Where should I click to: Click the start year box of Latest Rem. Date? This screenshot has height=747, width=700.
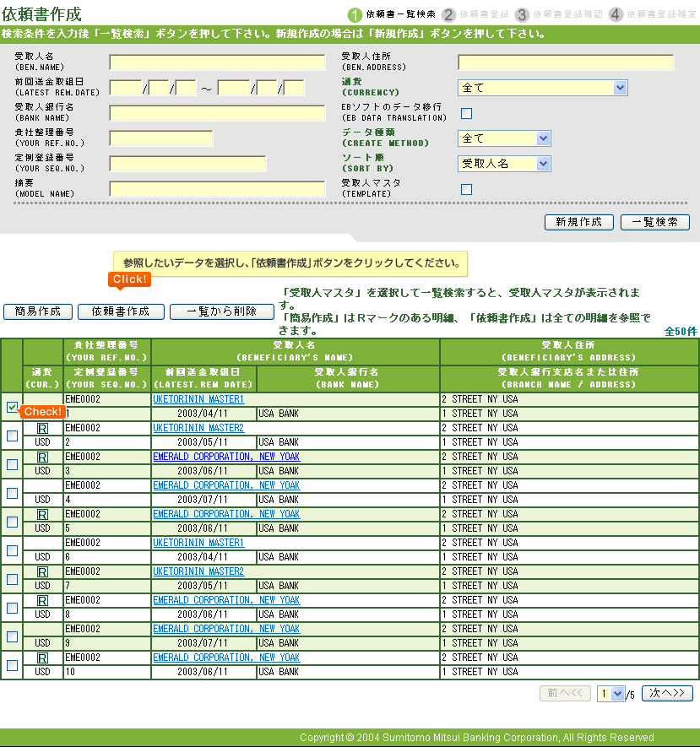click(126, 88)
